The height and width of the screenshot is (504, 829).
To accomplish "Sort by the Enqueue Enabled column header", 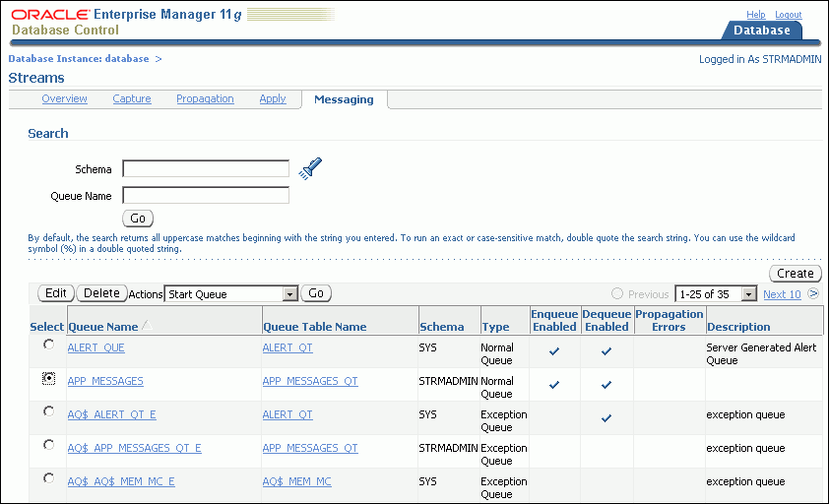I will tap(554, 321).
